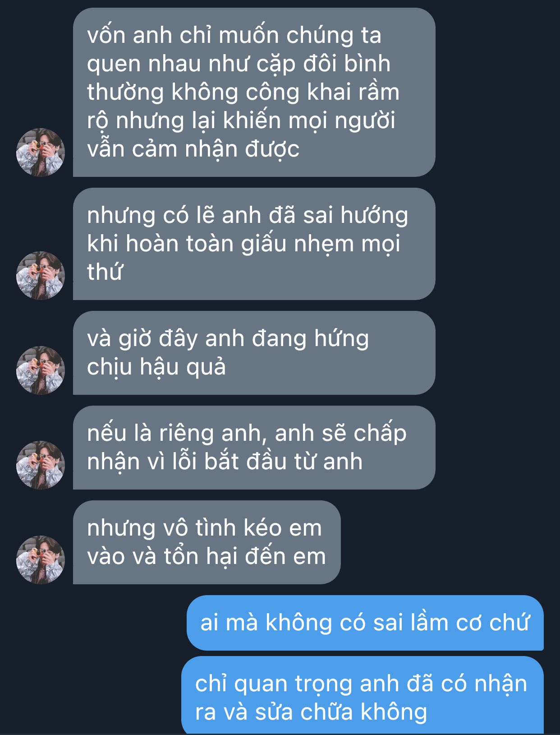Select the message starting 'vốn anh chỉ muốn chúng ta'
560x735 pixels.
pos(254,92)
